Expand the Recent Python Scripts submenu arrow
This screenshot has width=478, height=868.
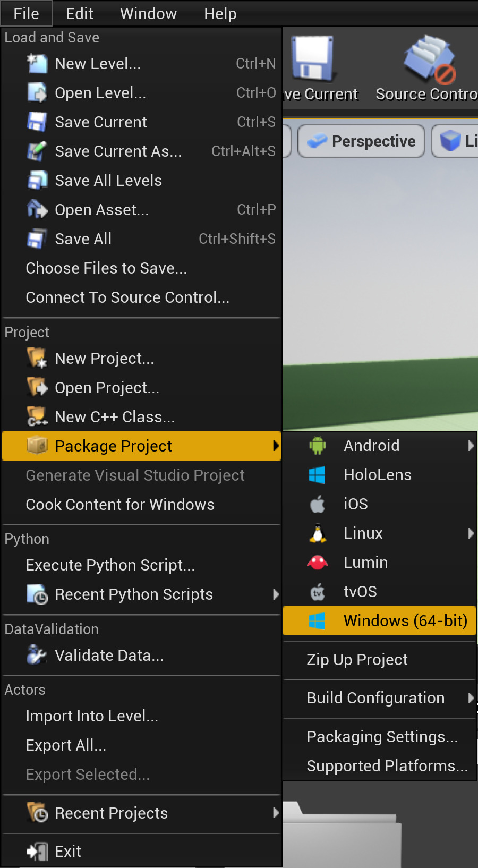(x=276, y=594)
